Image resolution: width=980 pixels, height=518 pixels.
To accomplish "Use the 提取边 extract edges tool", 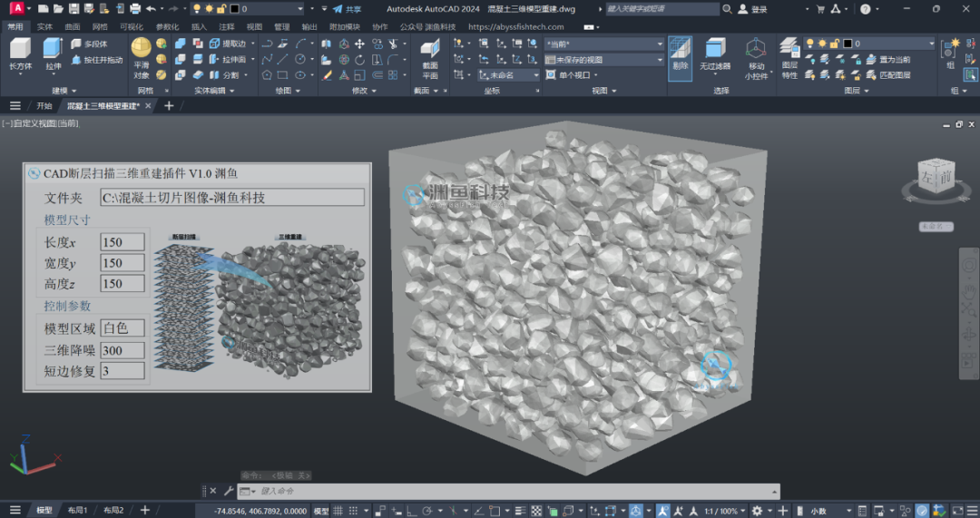I will 229,44.
